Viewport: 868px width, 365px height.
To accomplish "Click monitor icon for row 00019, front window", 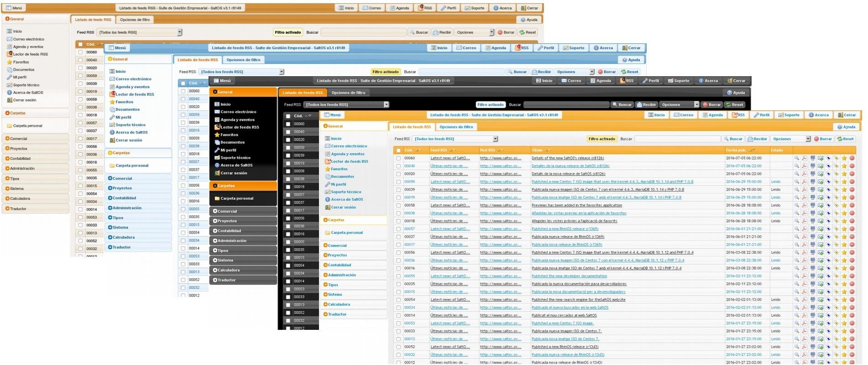I will (x=813, y=198).
